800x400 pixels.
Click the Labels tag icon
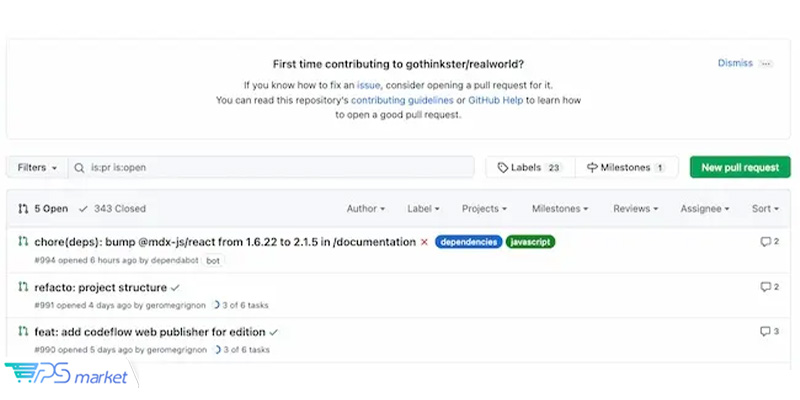coord(503,168)
